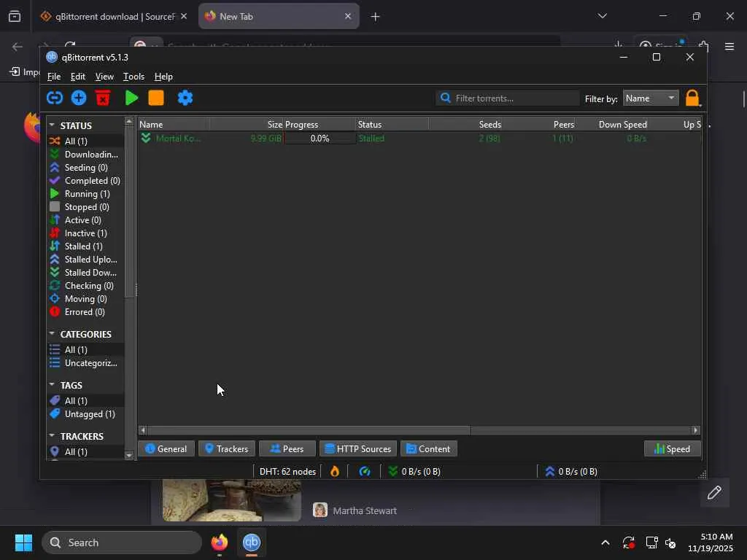Click the DHT: 62 nodes status text
This screenshot has width=747, height=560.
point(287,472)
